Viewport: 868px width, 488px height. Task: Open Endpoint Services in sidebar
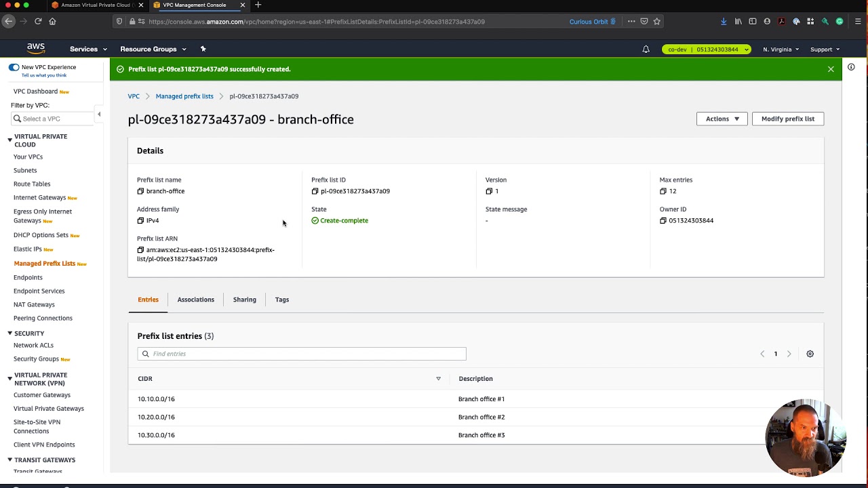pos(39,291)
